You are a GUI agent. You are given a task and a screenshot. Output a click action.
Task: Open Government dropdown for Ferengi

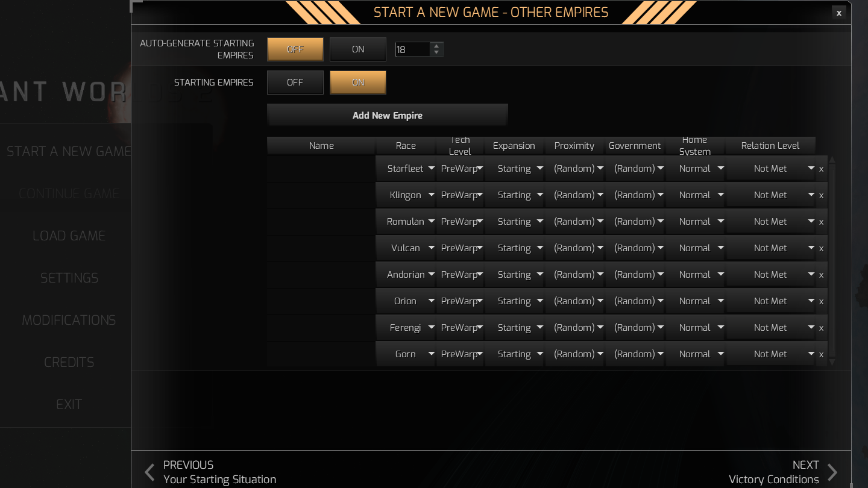635,328
